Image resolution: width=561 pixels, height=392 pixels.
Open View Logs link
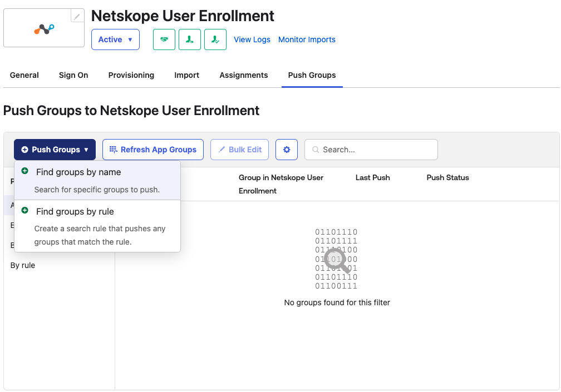pos(252,39)
